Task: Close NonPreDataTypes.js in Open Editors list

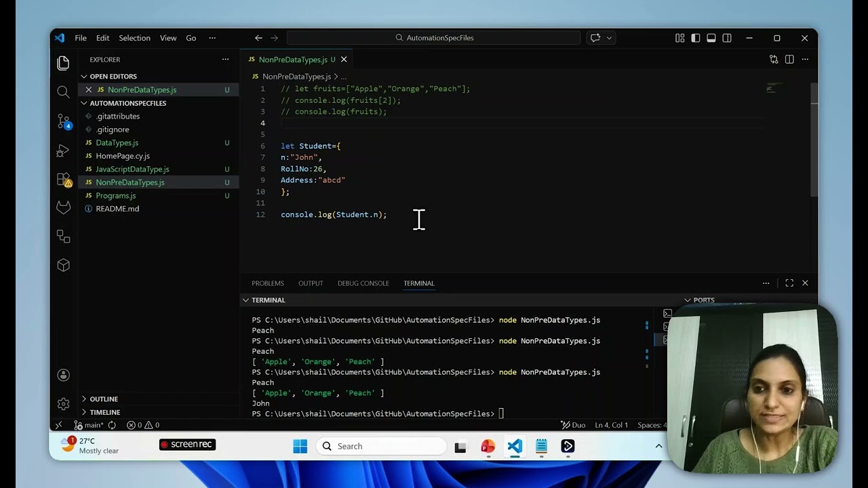Action: point(88,89)
